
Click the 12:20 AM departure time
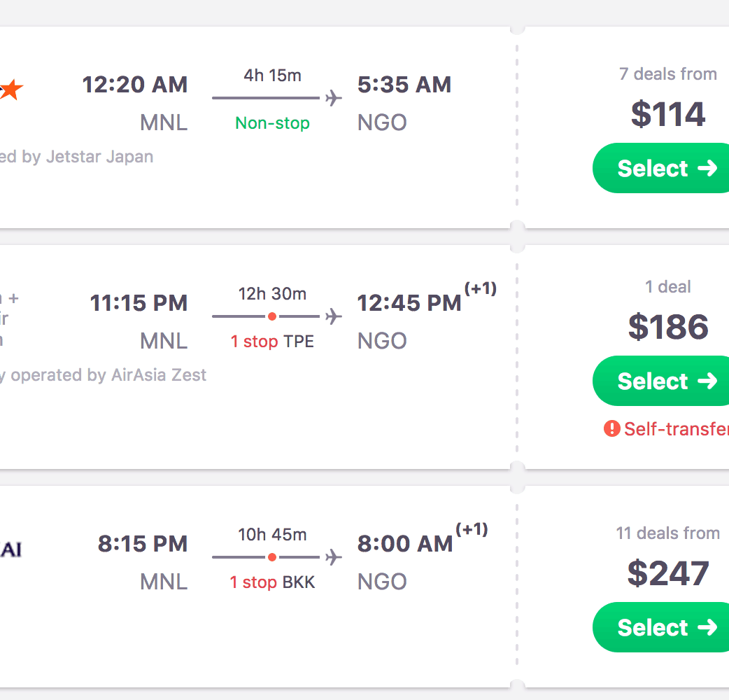[x=135, y=85]
